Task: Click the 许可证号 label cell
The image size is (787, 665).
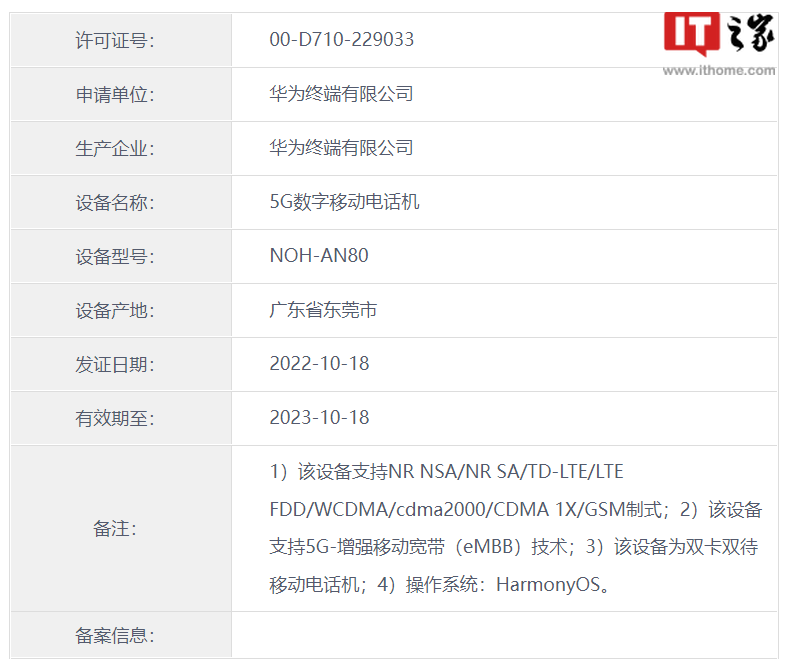Action: pyautogui.click(x=115, y=41)
